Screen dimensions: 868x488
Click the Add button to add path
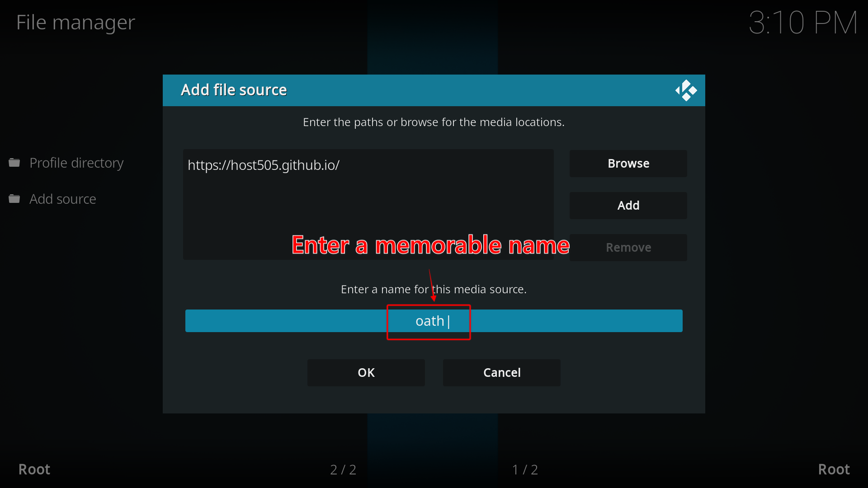(628, 205)
